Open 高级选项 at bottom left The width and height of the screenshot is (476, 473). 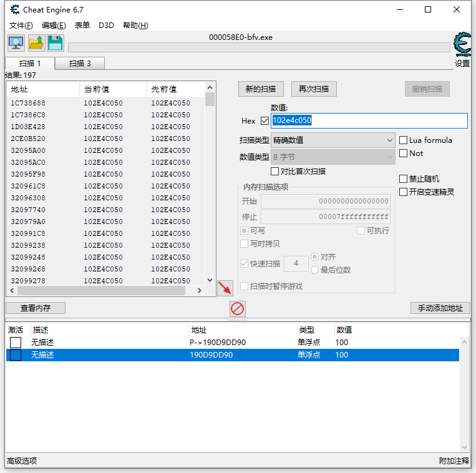pos(22,461)
